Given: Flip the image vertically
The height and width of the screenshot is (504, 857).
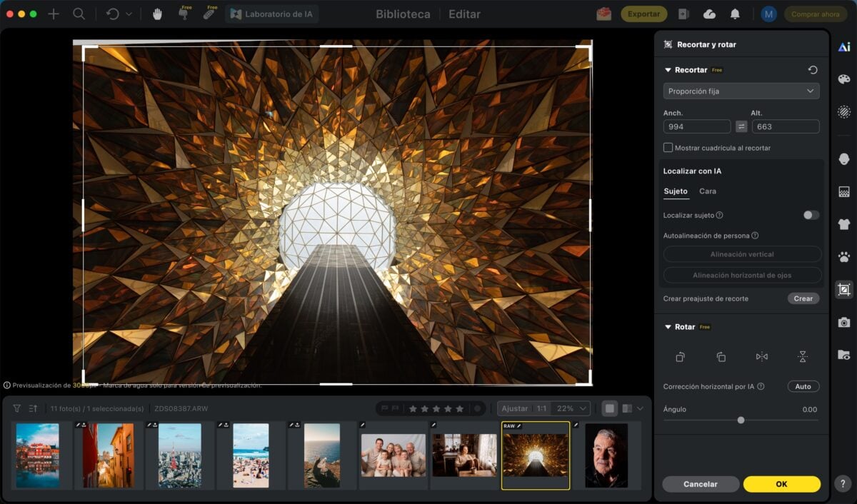Looking at the screenshot, I should [x=803, y=356].
